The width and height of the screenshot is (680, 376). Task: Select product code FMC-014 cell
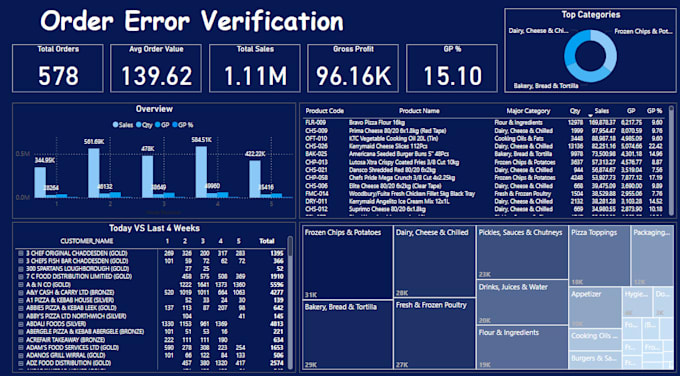pyautogui.click(x=317, y=194)
